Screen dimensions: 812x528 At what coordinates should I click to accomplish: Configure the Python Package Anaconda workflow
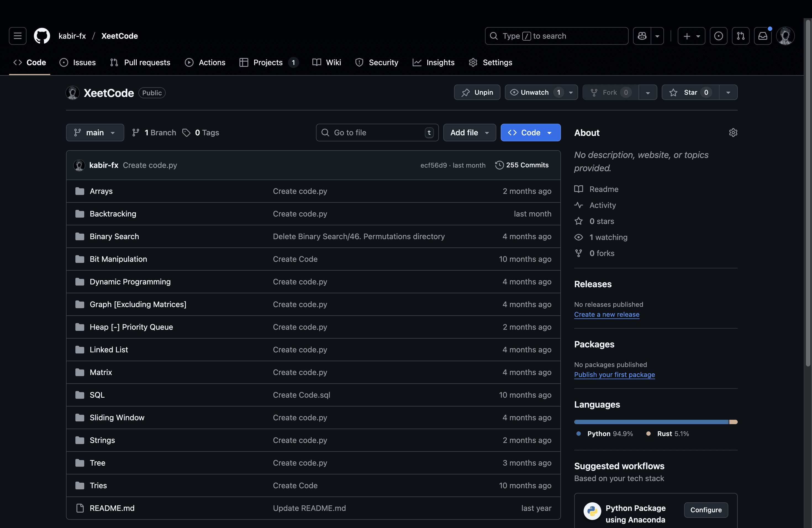point(706,509)
